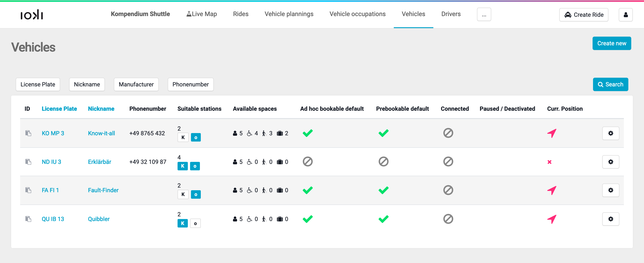Sort by License Plate column
The width and height of the screenshot is (644, 263).
(59, 109)
